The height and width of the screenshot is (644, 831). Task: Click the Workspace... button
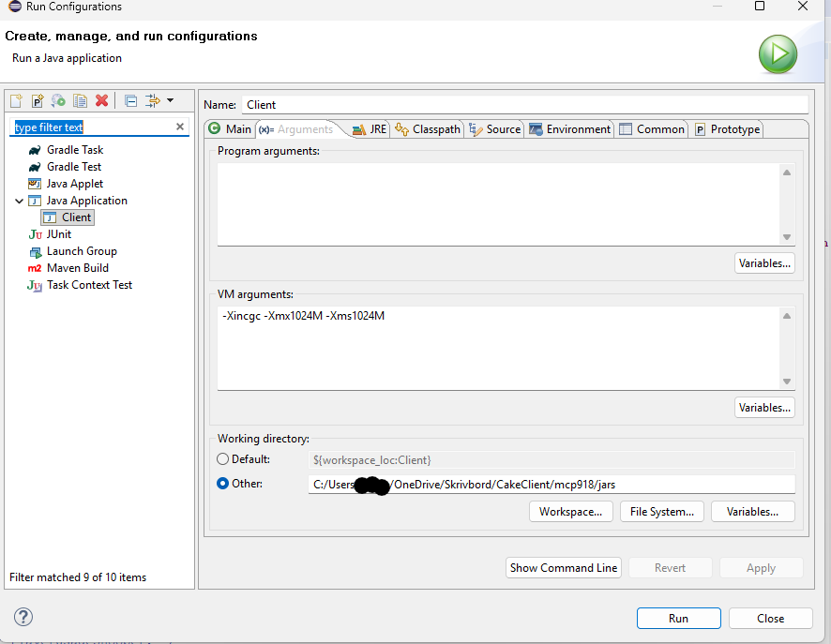(x=571, y=512)
